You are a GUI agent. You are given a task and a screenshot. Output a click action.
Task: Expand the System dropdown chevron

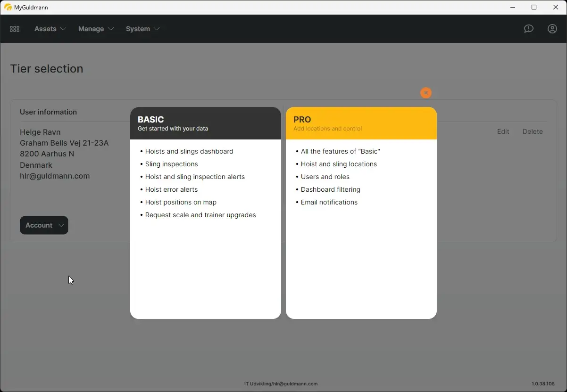[157, 29]
